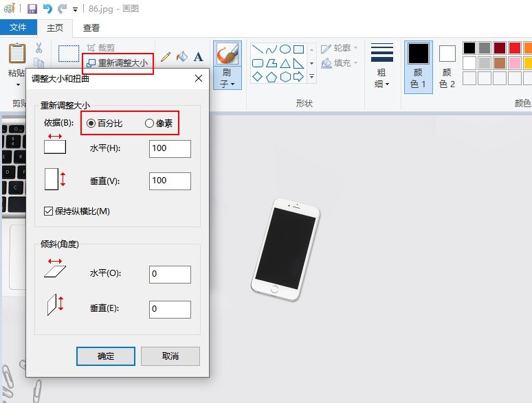Click the 粗细 line thickness icon
The width and height of the screenshot is (532, 403).
click(x=382, y=53)
